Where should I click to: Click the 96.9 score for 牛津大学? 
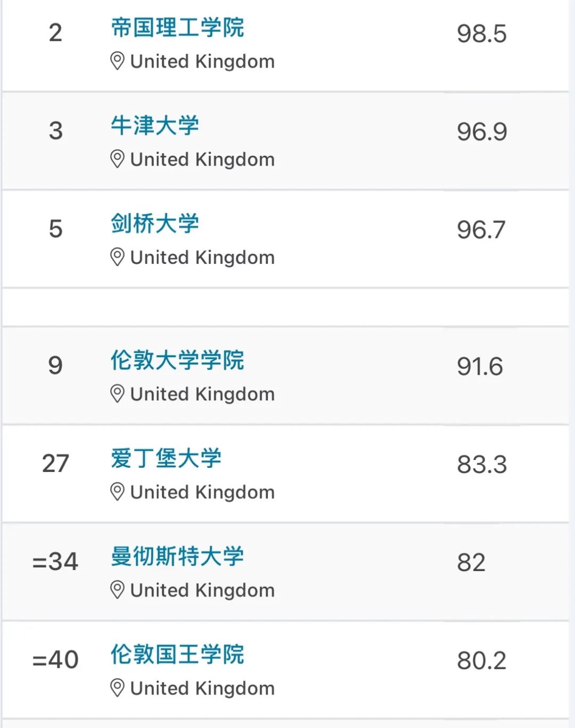point(481,131)
